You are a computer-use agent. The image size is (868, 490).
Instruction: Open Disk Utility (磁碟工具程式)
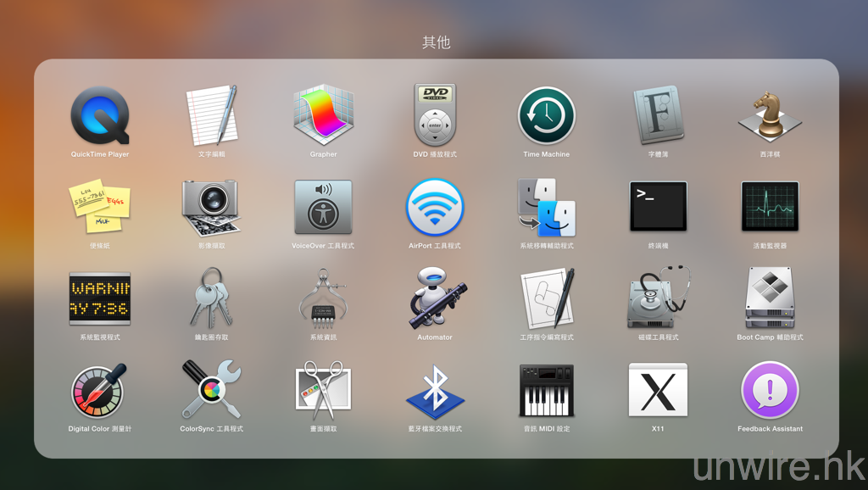coord(658,298)
